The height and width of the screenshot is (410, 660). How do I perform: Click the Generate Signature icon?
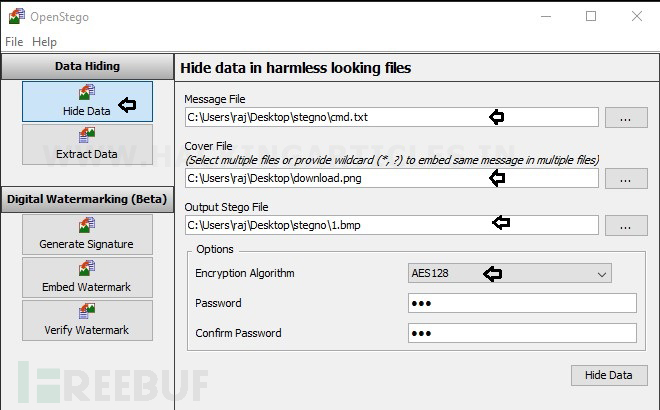(87, 225)
